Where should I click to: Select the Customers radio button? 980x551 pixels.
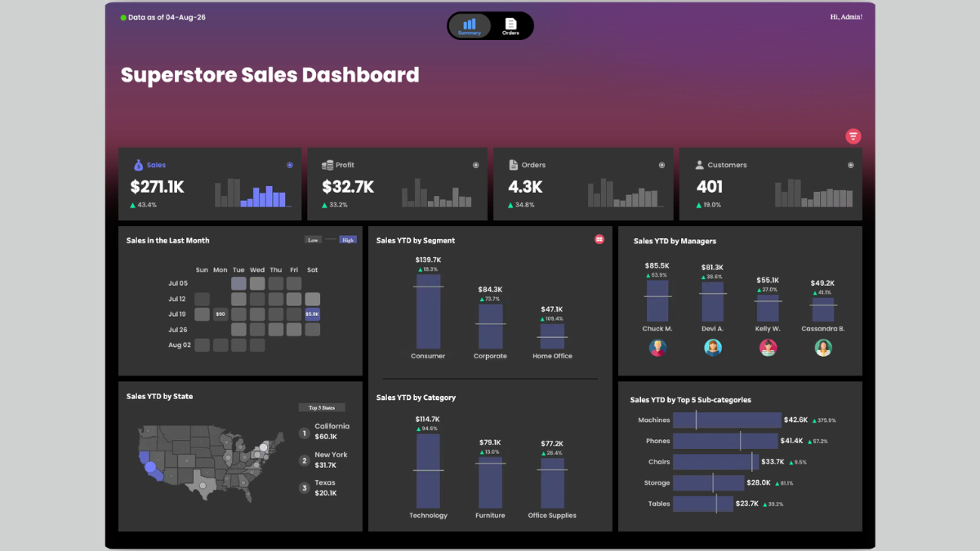coord(850,165)
